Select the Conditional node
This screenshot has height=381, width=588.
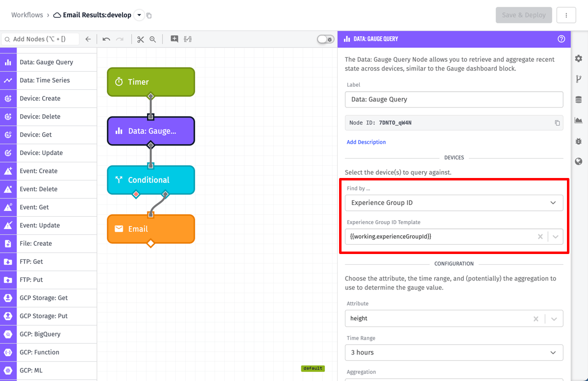click(151, 180)
